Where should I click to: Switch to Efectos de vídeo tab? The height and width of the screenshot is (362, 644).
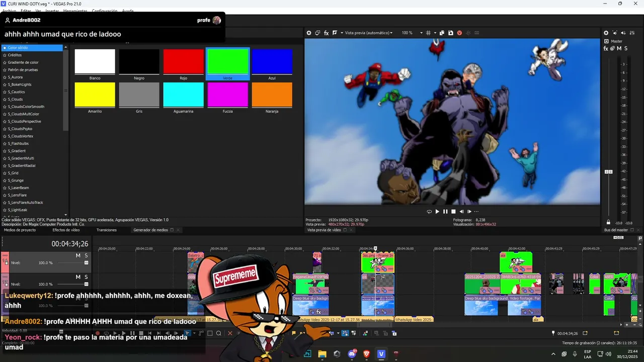pyautogui.click(x=66, y=230)
